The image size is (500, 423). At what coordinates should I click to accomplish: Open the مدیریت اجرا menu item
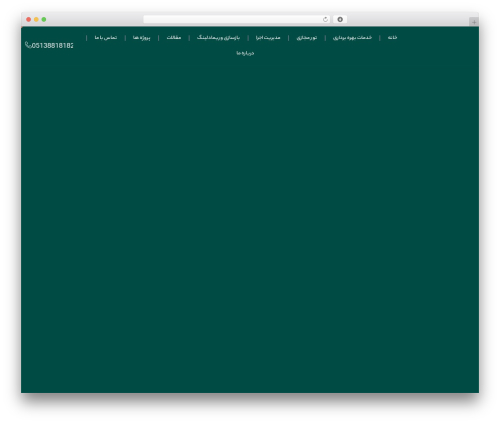(268, 38)
